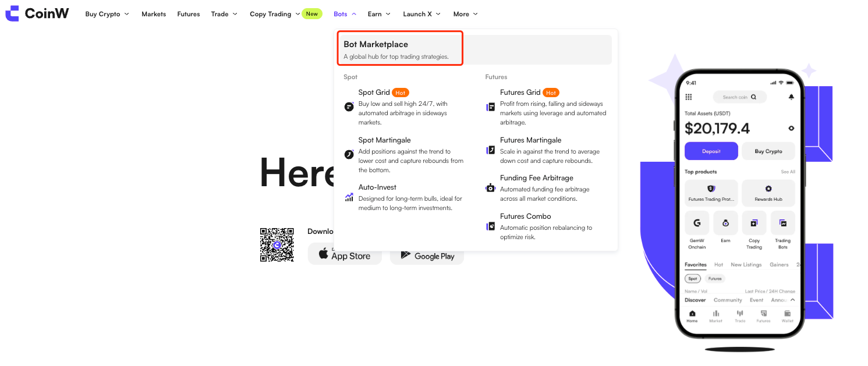Select the Futures filter chip in phone

(715, 279)
